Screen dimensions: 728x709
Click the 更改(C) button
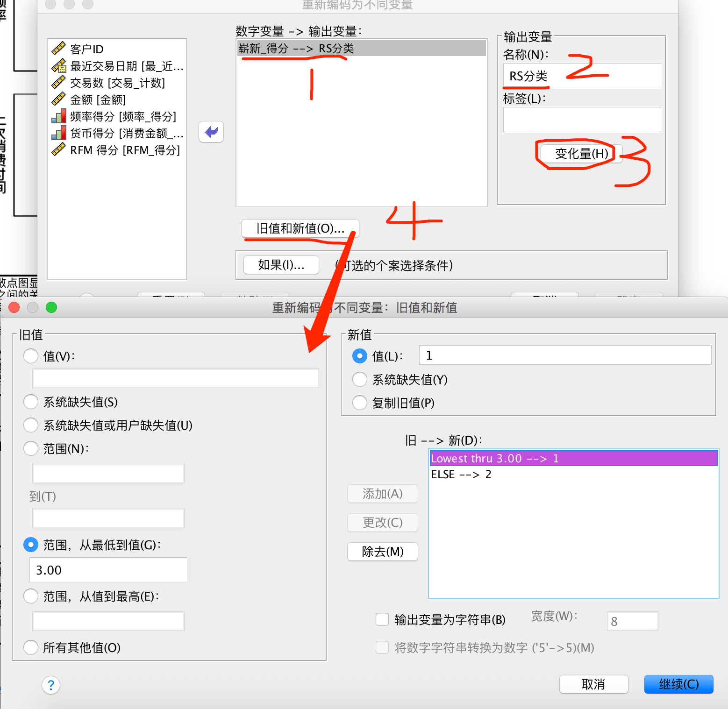pos(383,523)
